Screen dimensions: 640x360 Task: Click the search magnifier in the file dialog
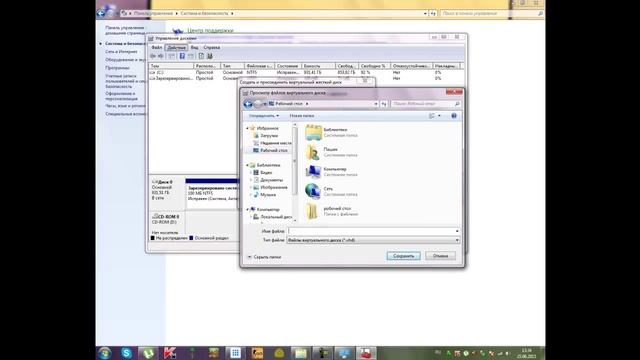[x=457, y=104]
